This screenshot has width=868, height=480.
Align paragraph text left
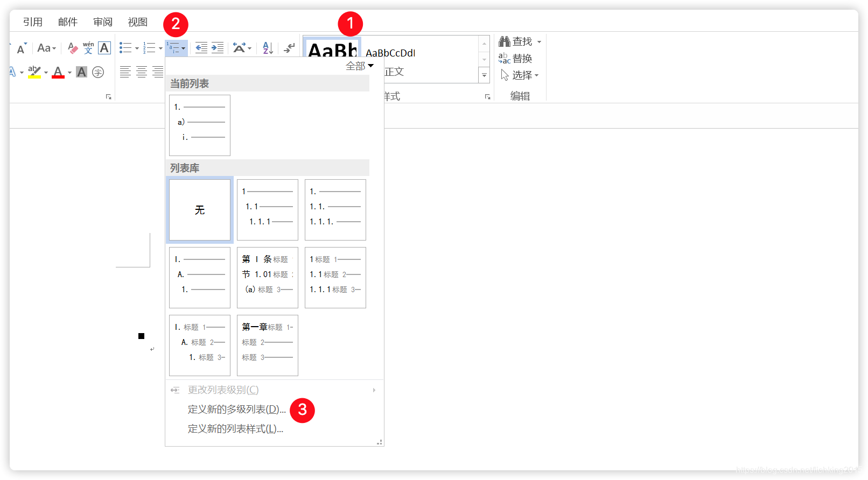(x=125, y=72)
